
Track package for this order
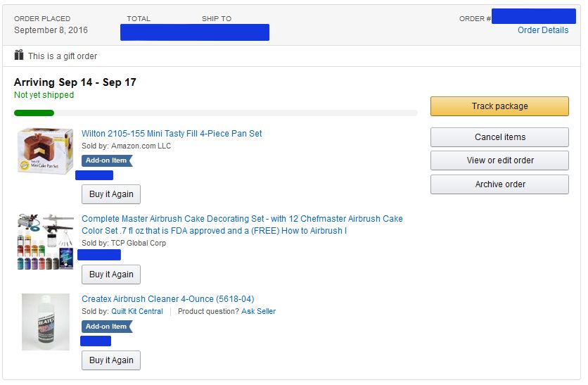pos(499,106)
